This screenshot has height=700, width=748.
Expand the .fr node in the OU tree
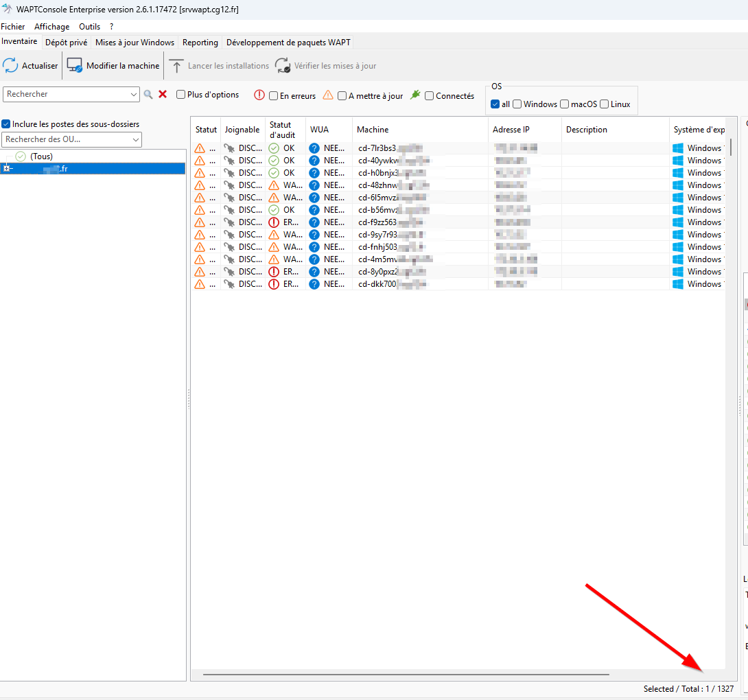point(5,167)
